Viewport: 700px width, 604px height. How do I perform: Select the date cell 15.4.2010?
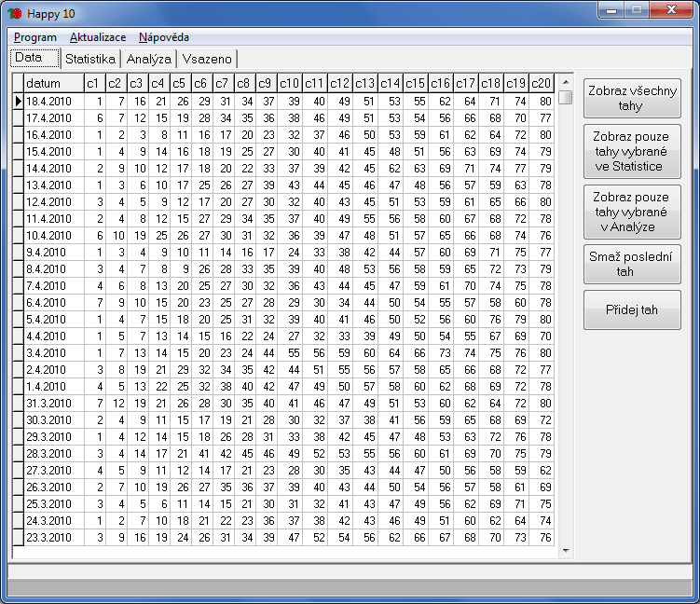(54, 152)
